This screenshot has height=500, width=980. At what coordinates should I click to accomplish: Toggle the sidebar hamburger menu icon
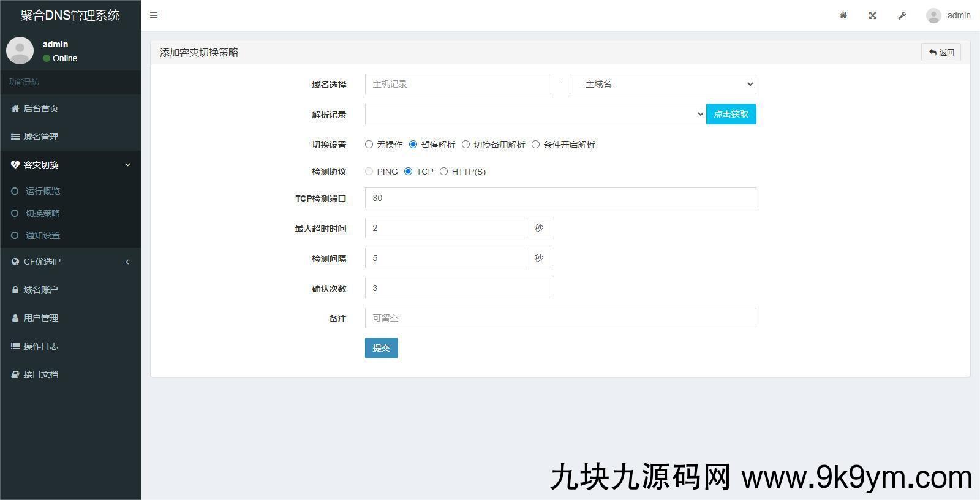point(154,15)
